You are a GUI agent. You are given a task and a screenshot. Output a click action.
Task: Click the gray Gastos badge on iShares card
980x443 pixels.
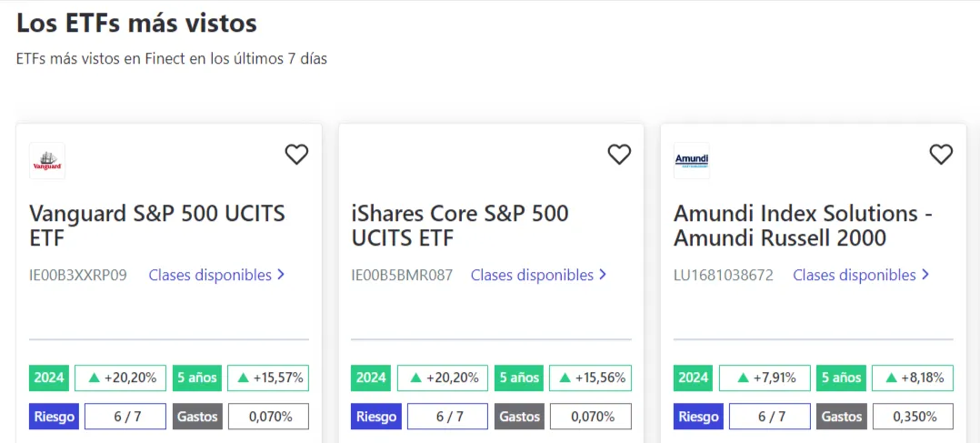click(520, 417)
